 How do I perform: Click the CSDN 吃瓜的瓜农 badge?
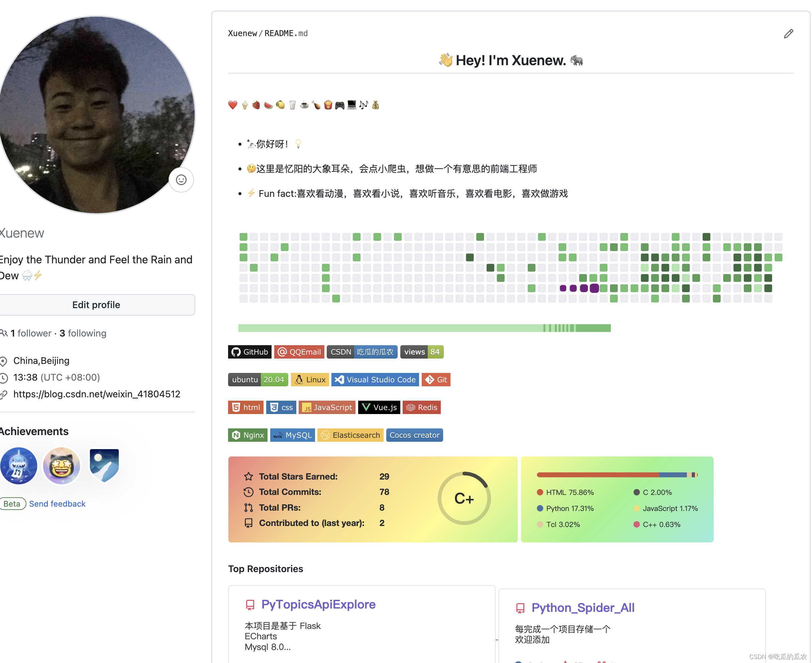tap(362, 352)
